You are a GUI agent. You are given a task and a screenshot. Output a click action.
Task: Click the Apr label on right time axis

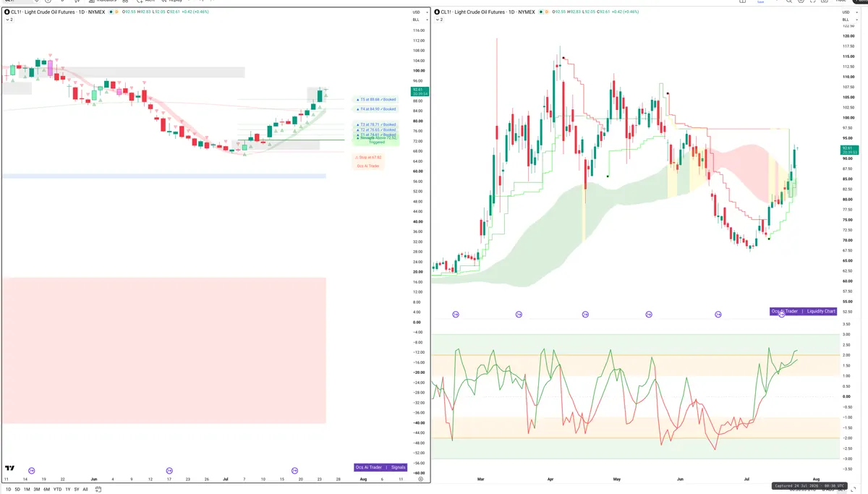(550, 480)
